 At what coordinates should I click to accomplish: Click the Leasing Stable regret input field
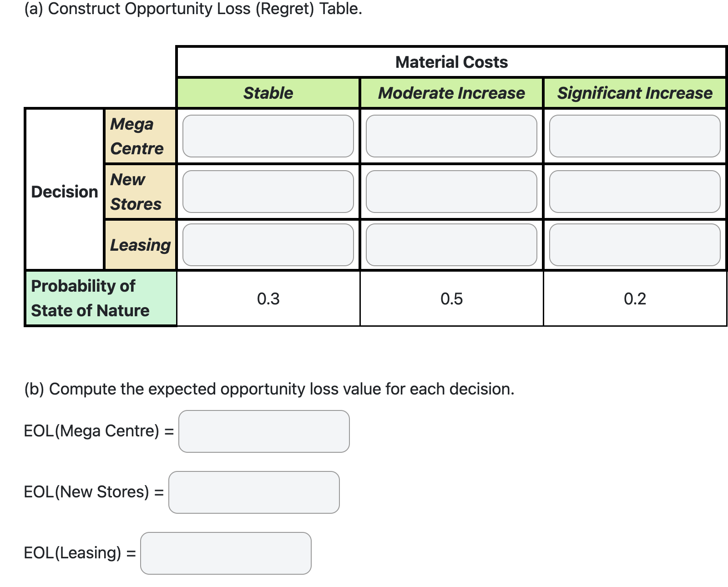268,245
